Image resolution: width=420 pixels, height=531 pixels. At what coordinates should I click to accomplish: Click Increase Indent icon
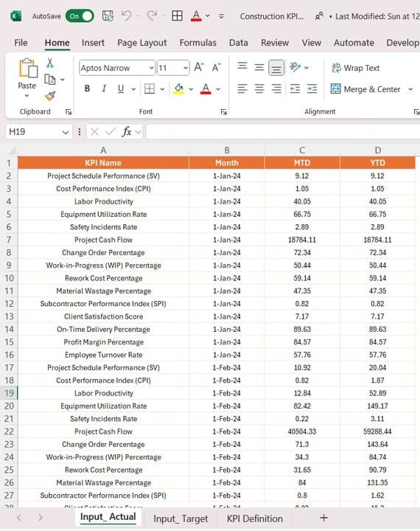tap(312, 88)
